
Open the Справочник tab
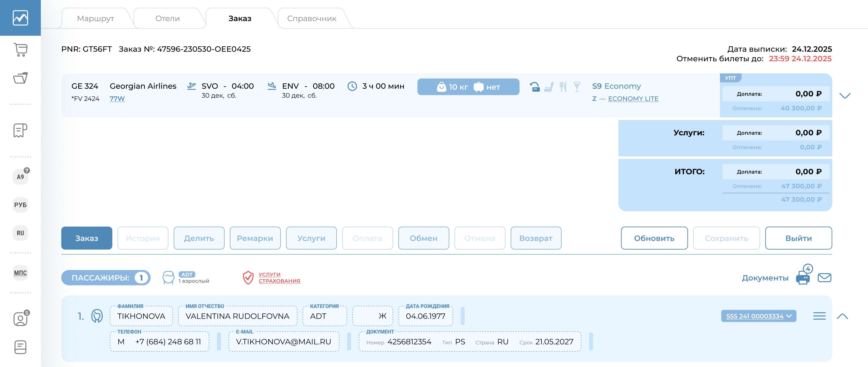tap(311, 19)
